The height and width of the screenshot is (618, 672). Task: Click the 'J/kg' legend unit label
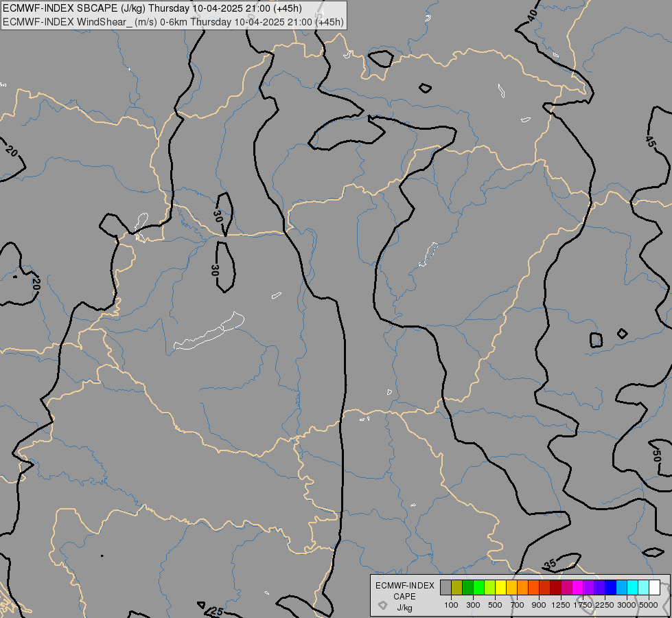(x=404, y=608)
